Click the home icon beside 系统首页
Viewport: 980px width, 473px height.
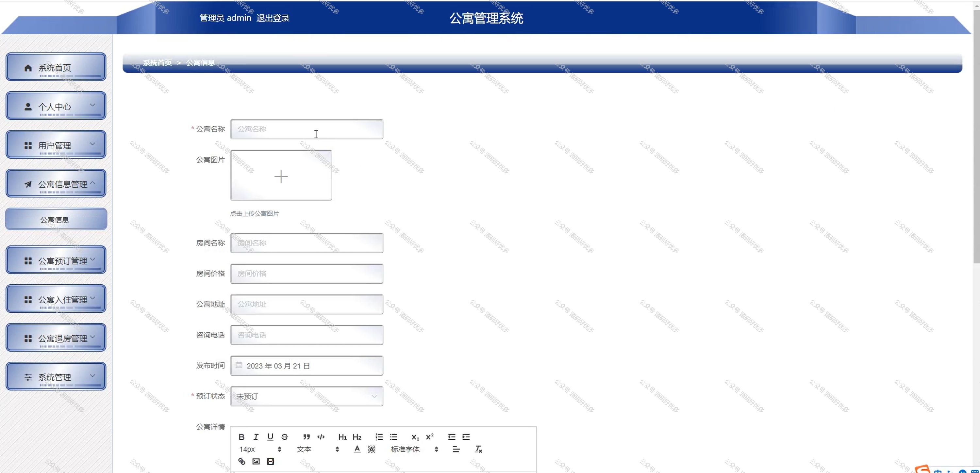[x=28, y=68]
